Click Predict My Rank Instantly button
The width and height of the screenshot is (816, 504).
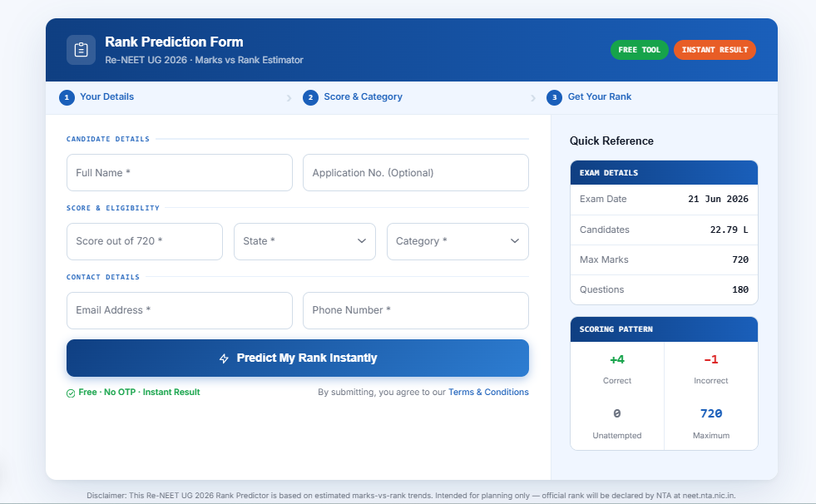[298, 358]
